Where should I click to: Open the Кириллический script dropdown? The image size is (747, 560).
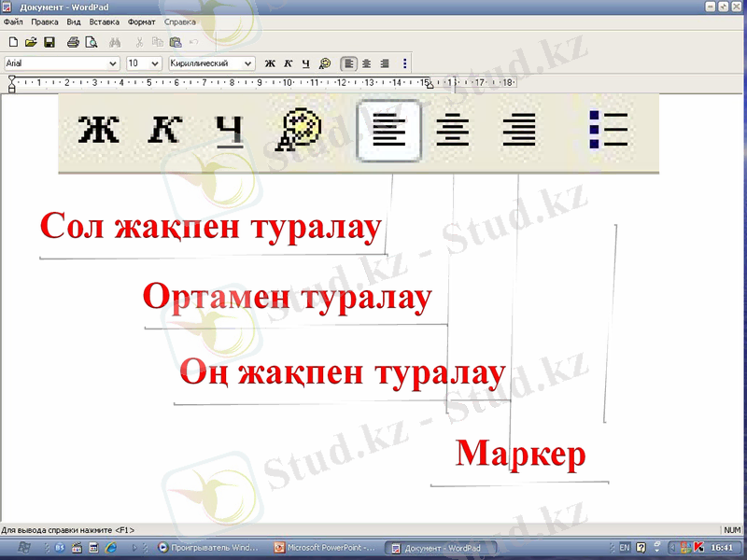point(249,63)
